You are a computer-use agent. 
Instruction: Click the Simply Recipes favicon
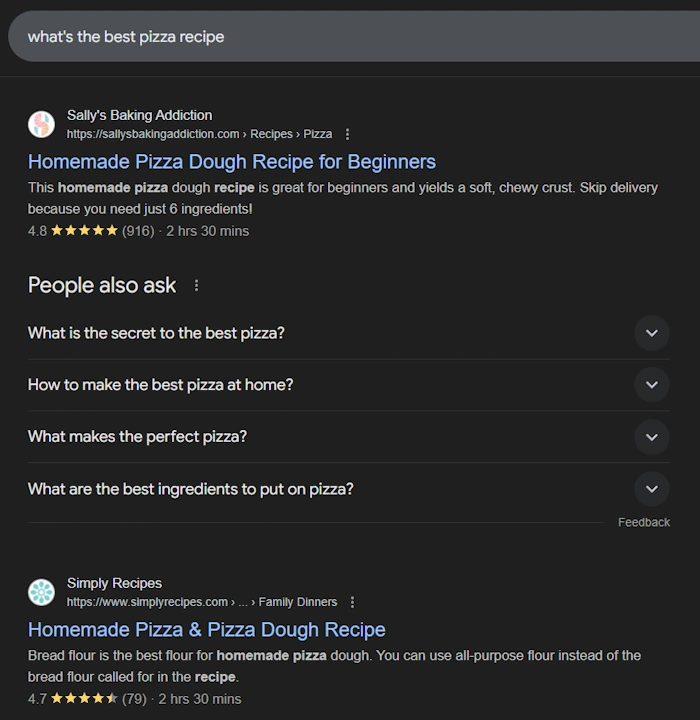41,592
